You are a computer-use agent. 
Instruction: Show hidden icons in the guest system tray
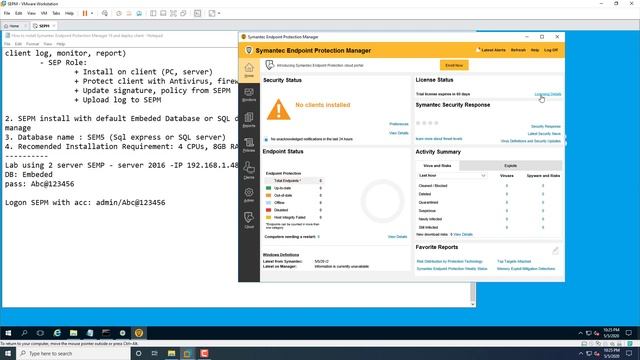coord(580,333)
